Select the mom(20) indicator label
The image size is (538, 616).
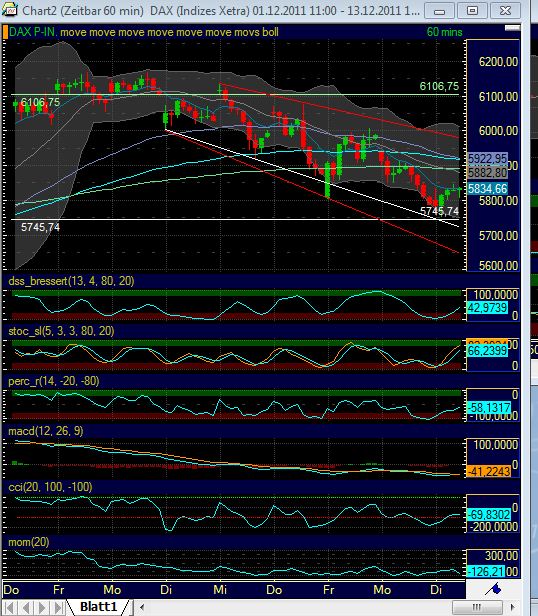(x=29, y=542)
